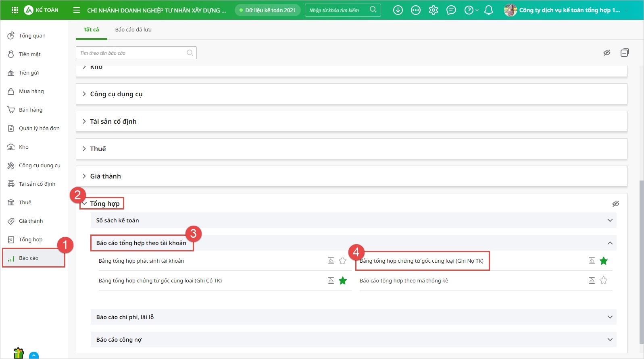
Task: Click the vertical scrollbar of report list
Action: pyautogui.click(x=641, y=262)
